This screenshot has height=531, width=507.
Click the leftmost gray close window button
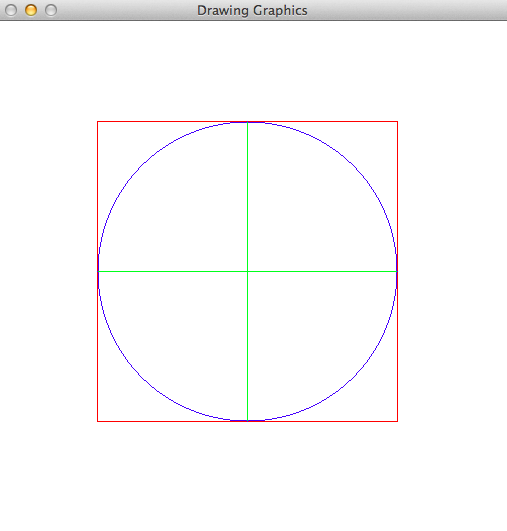pos(11,10)
